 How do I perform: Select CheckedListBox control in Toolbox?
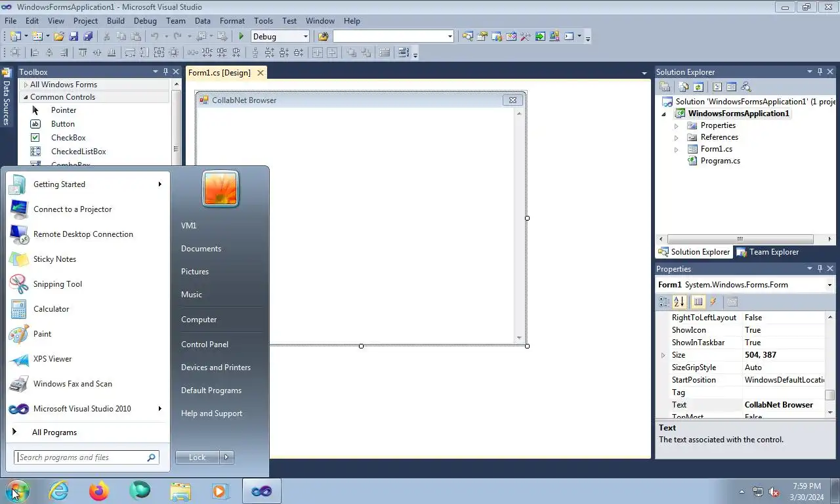tap(78, 152)
